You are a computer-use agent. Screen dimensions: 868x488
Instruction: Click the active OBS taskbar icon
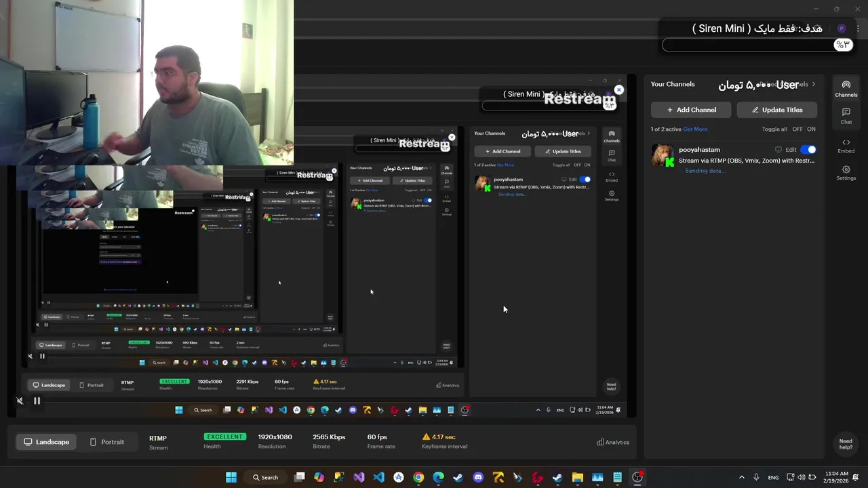pos(637,477)
